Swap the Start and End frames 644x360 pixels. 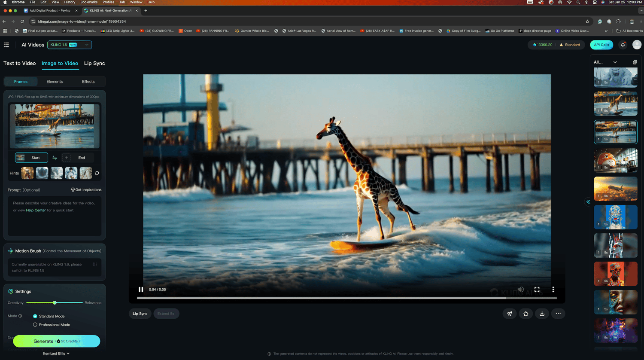pyautogui.click(x=55, y=158)
